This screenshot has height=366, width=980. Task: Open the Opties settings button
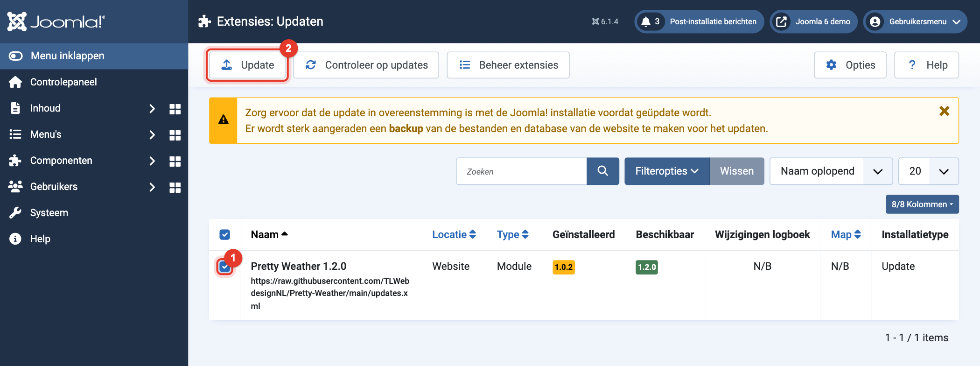(x=850, y=65)
